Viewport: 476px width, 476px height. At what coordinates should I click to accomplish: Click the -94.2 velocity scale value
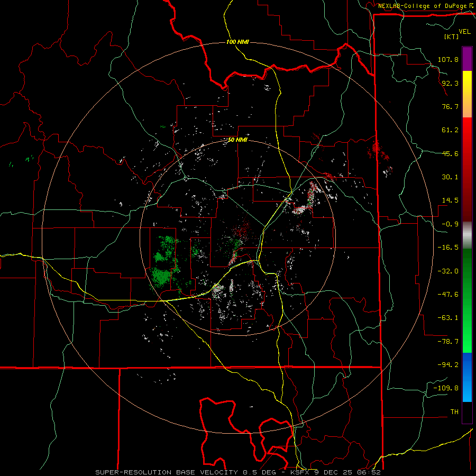[448, 364]
